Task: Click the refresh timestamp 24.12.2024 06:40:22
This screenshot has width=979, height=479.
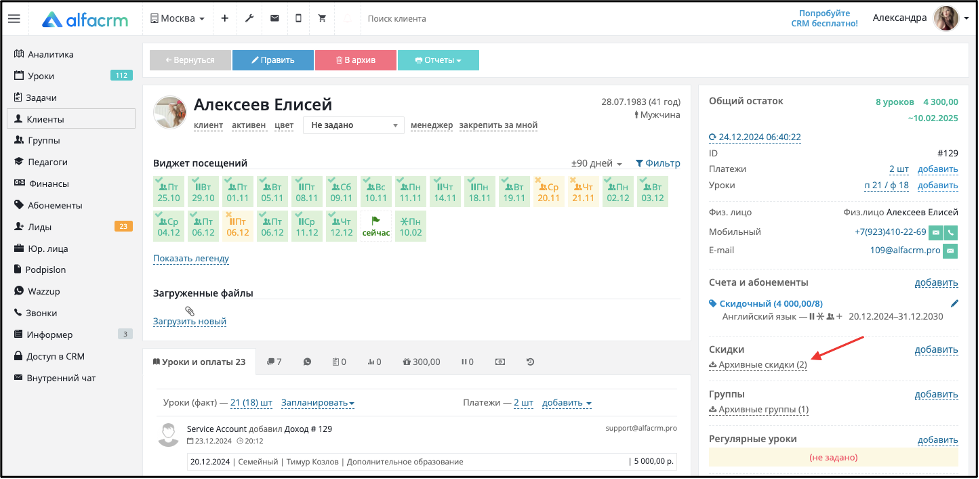Action: point(755,137)
